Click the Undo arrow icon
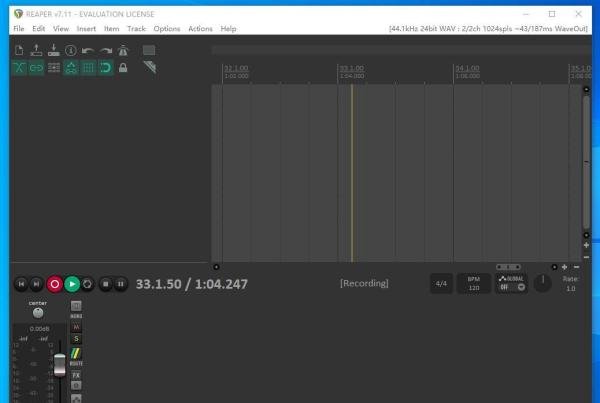Screen dimensions: 600x403 [88, 50]
